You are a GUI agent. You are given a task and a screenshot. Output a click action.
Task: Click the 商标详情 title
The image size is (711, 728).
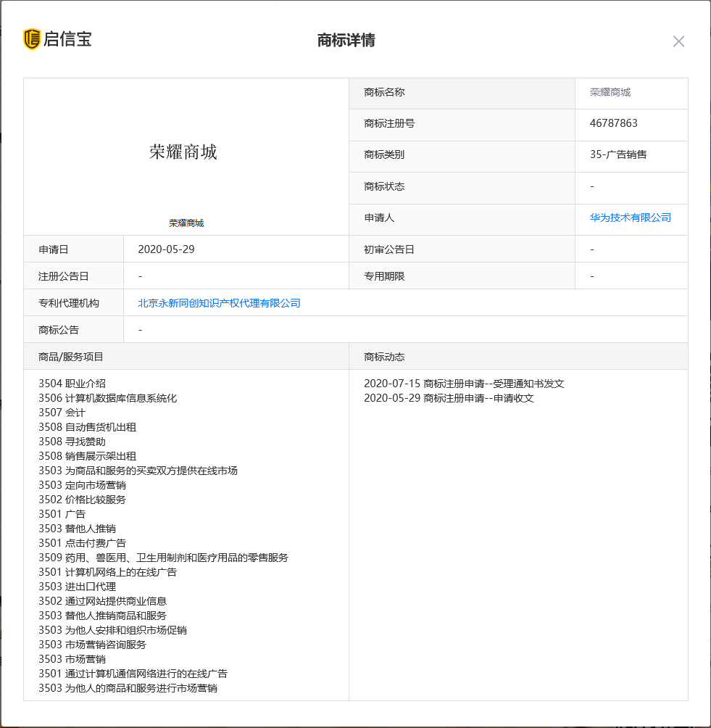point(346,40)
